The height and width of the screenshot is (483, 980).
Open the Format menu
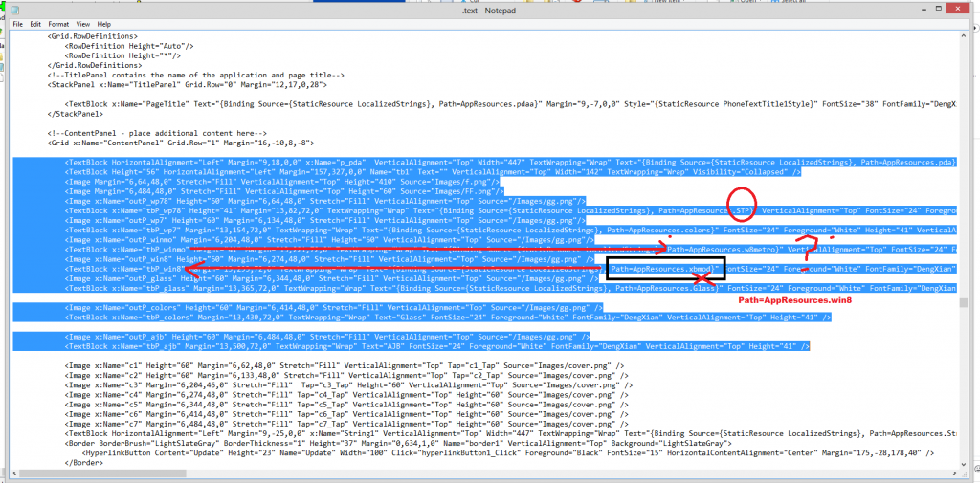coord(58,23)
